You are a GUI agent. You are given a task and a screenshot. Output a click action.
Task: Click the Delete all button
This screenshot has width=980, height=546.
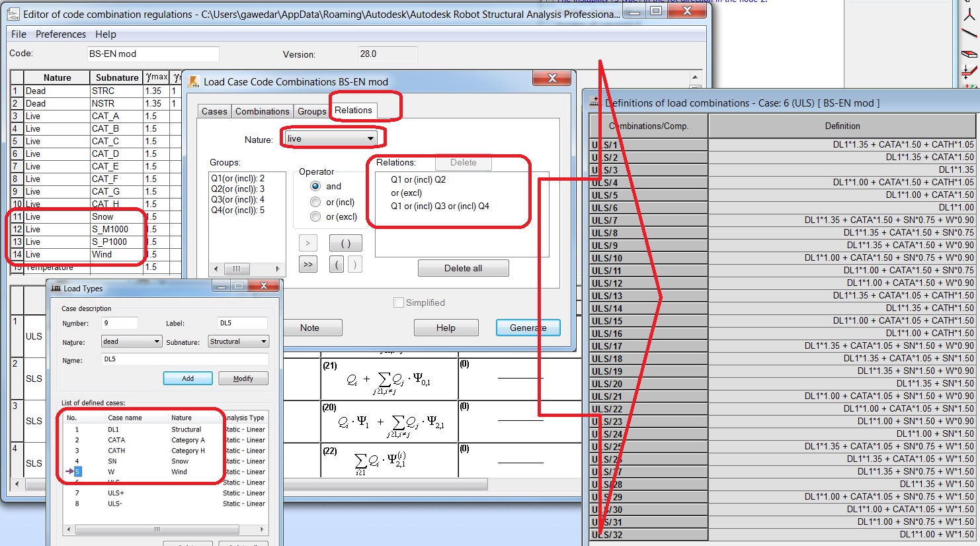(463, 268)
